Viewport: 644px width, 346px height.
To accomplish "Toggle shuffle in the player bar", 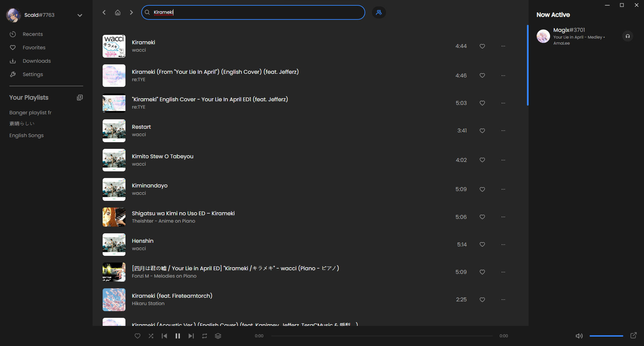I will [x=151, y=336].
